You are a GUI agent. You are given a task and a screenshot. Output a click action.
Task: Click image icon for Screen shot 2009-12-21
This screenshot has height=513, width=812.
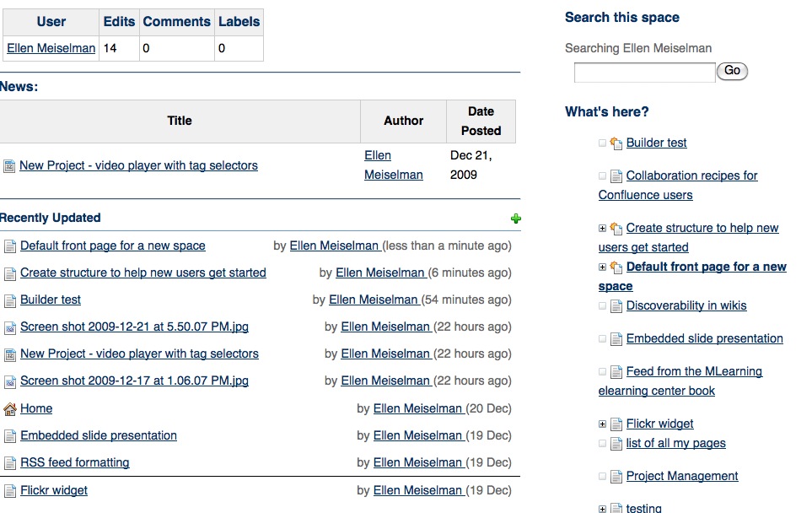pyautogui.click(x=10, y=327)
